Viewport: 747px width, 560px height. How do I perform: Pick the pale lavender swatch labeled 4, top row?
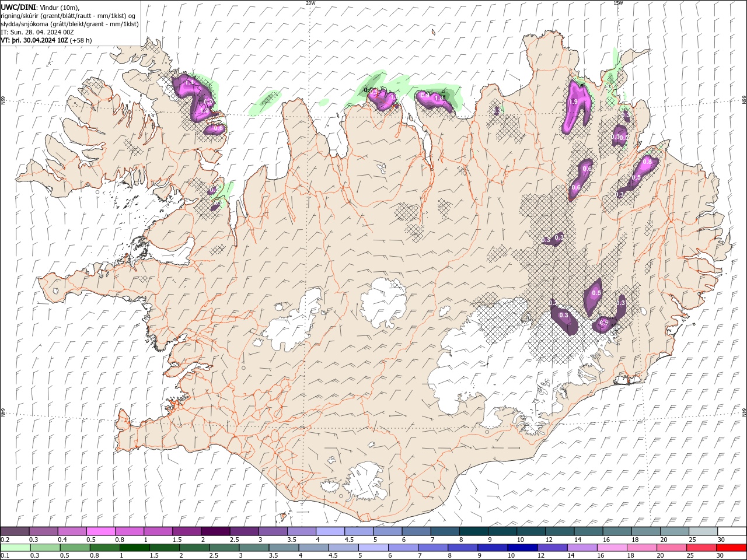(x=330, y=531)
